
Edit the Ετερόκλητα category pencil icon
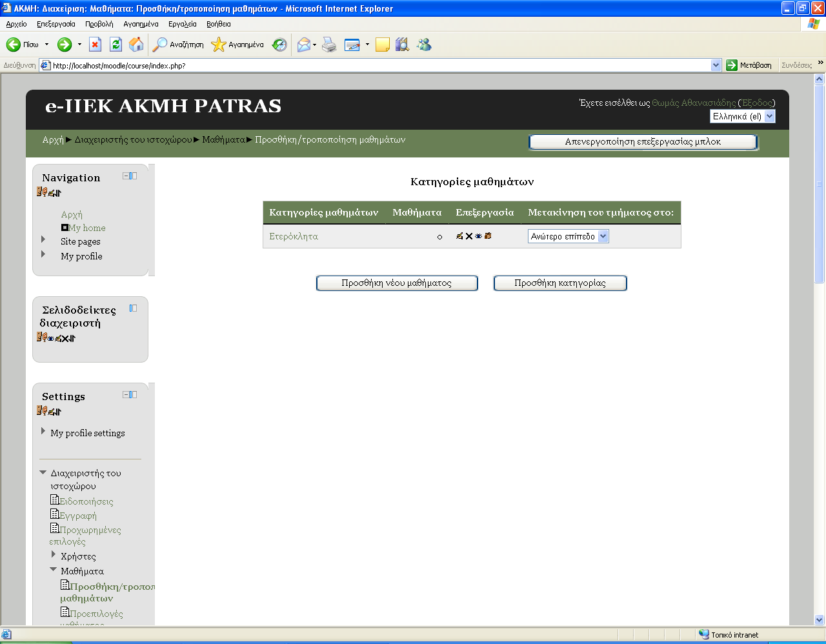(x=459, y=236)
